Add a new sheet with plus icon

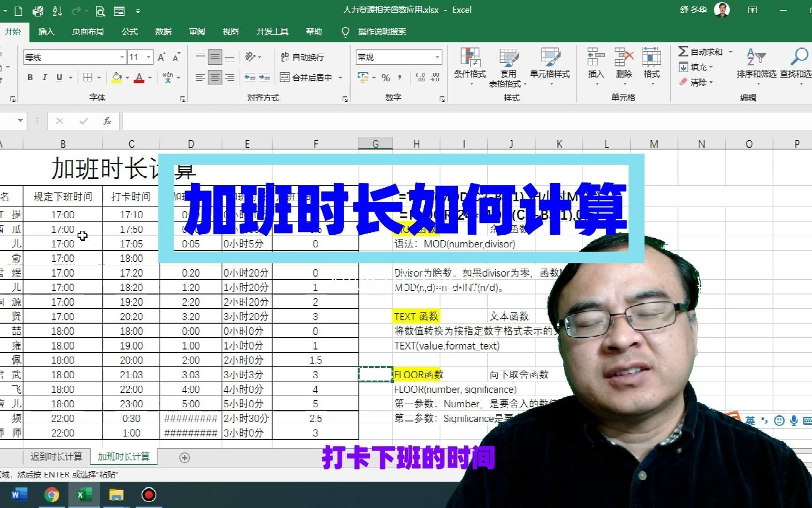[x=185, y=458]
